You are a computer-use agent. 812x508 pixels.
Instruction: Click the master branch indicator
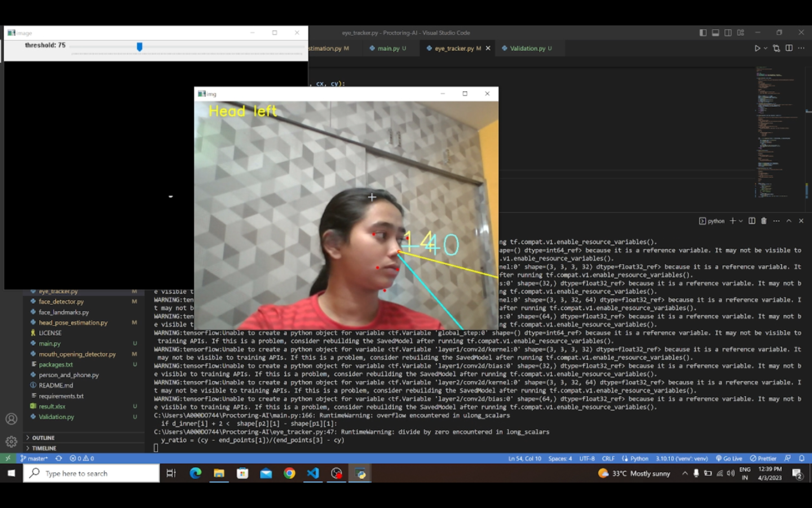click(x=34, y=458)
